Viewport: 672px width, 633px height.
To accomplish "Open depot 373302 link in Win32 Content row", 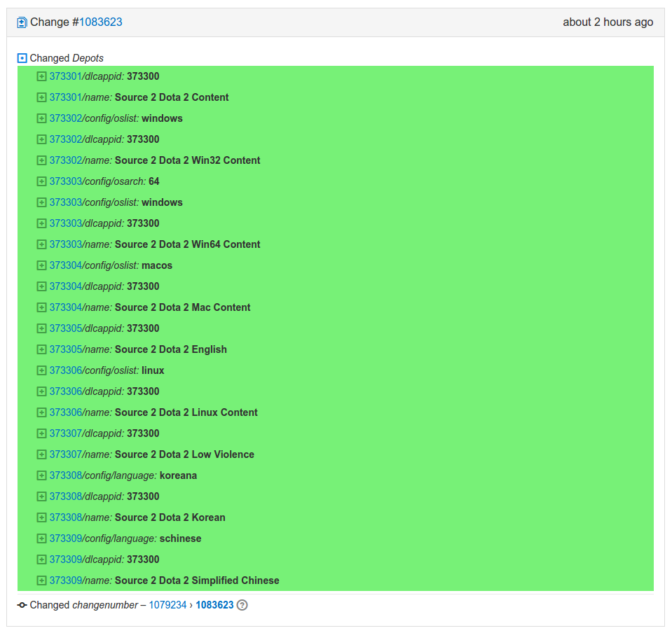I will (66, 160).
